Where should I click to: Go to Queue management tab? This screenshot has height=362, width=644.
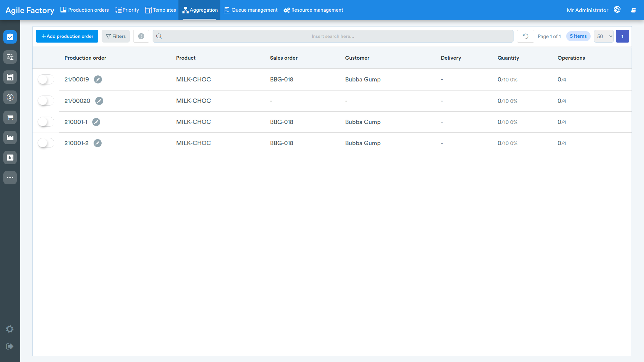click(x=251, y=10)
